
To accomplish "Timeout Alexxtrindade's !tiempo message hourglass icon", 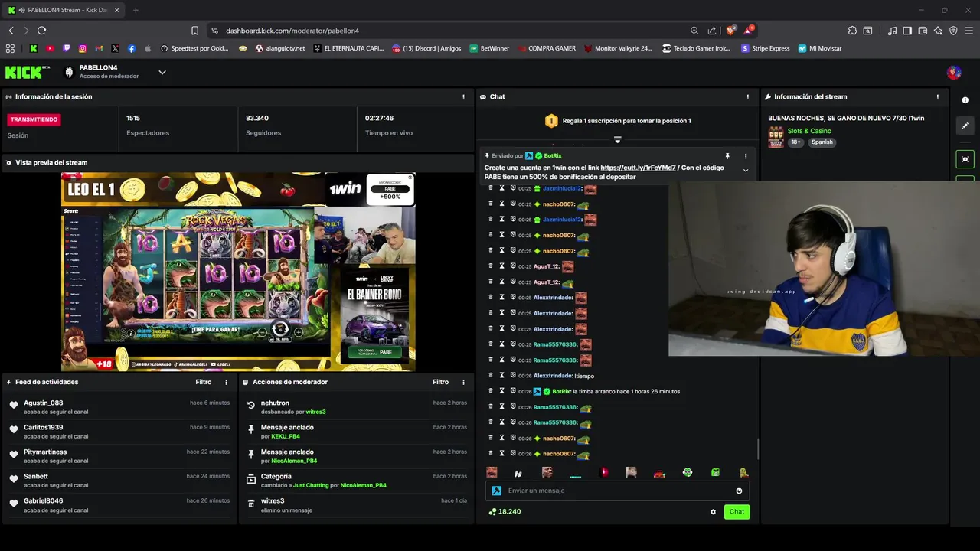I will (501, 376).
